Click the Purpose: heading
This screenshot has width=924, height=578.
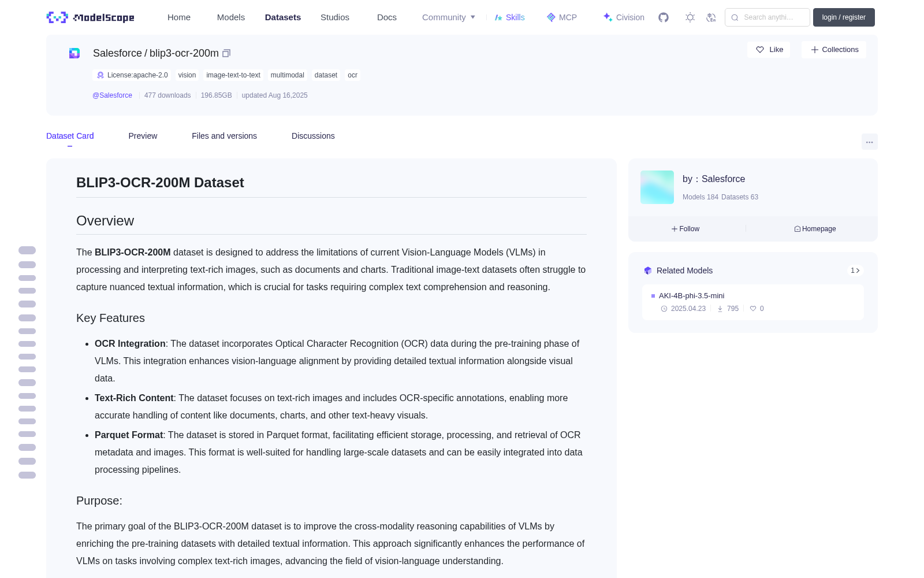click(99, 501)
